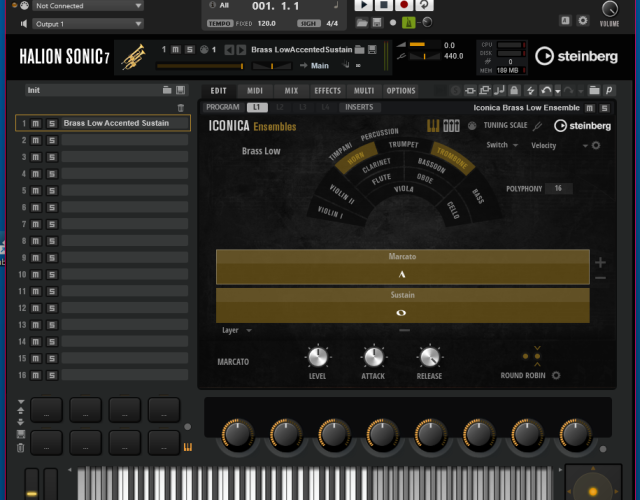Select the Marcato articulation bar

[402, 267]
